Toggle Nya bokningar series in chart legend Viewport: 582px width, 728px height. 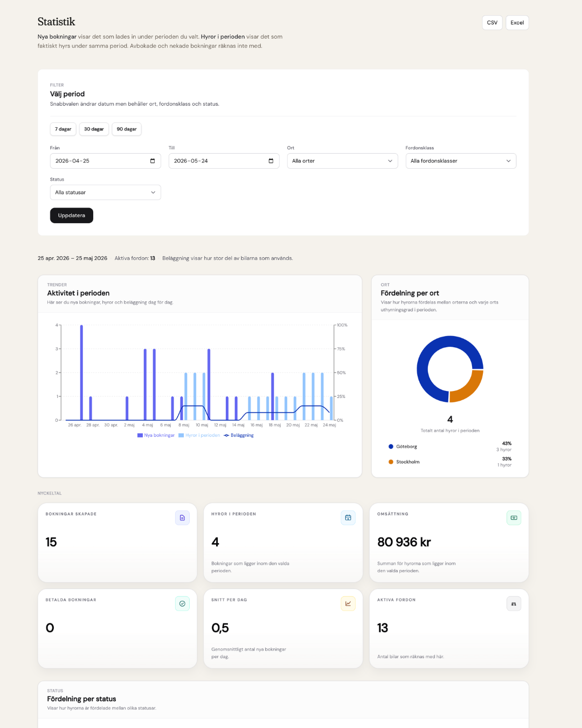[156, 435]
